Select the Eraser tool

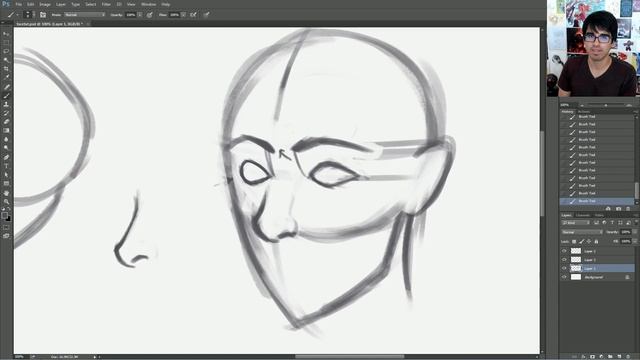(x=6, y=122)
